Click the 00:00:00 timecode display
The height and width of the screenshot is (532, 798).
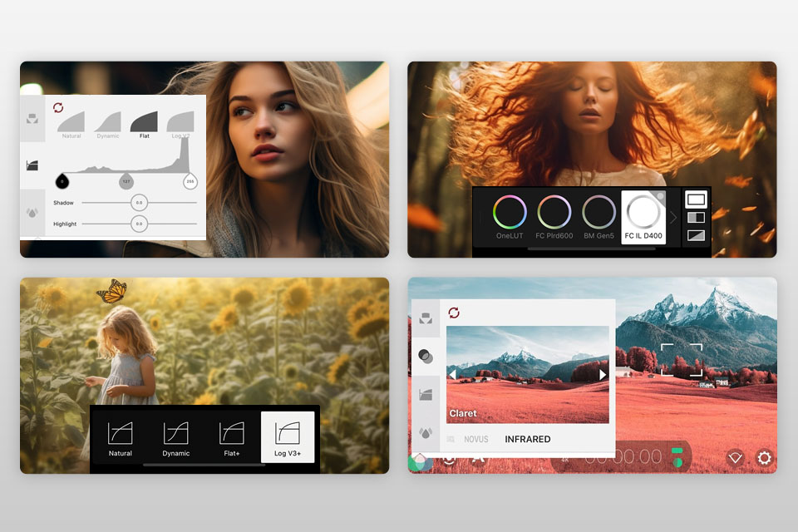tap(623, 458)
